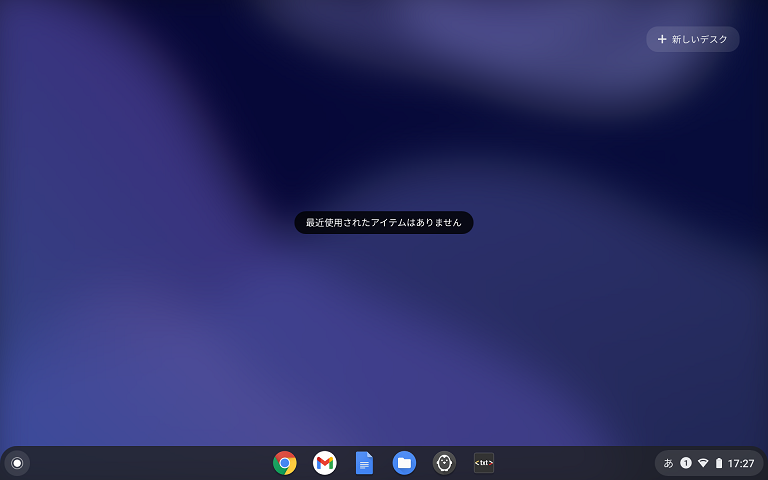
Task: Click the 新しいデスク button
Action: (x=693, y=39)
